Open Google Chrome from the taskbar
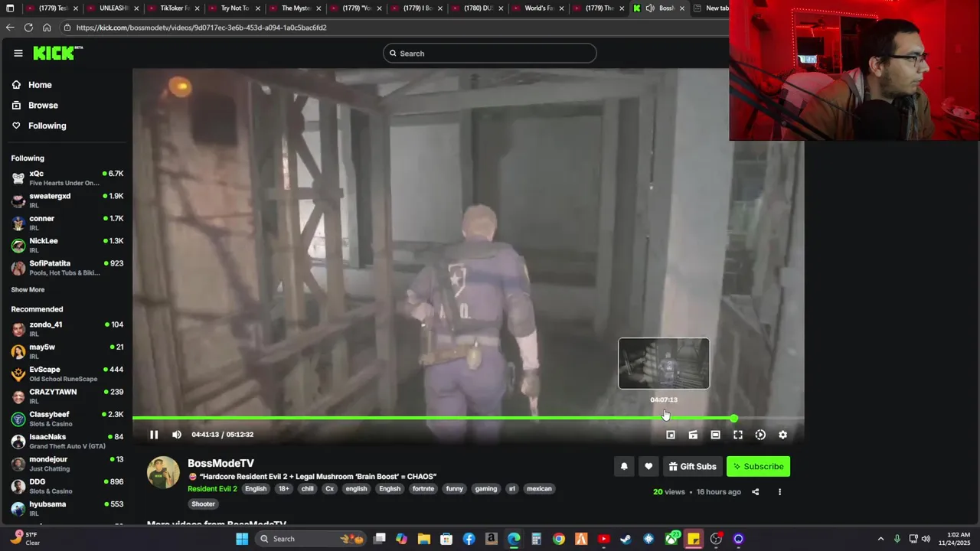This screenshot has width=980, height=551. pyautogui.click(x=559, y=539)
